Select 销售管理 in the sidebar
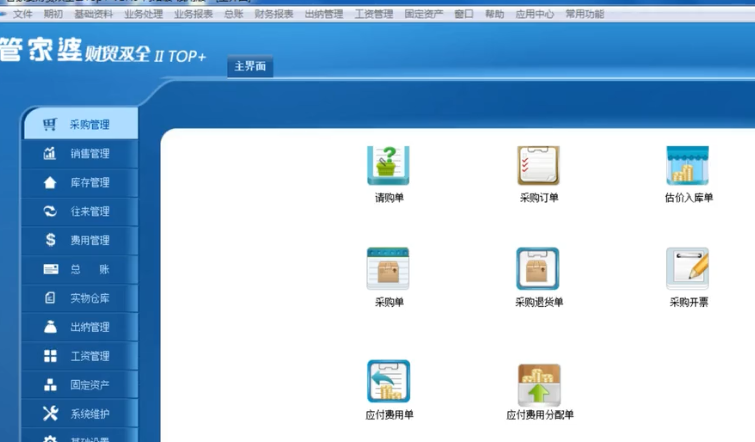Image resolution: width=755 pixels, height=442 pixels. [80, 154]
